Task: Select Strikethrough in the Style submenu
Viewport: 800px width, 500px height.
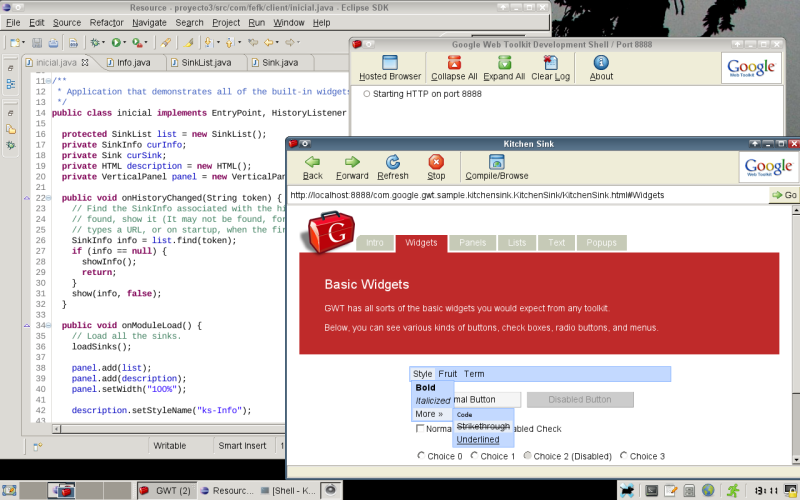Action: point(483,426)
